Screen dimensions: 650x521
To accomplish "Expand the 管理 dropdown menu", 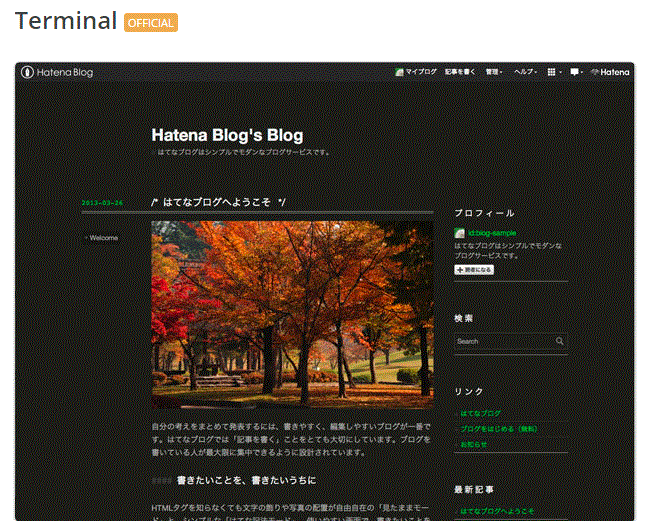I will 494,72.
